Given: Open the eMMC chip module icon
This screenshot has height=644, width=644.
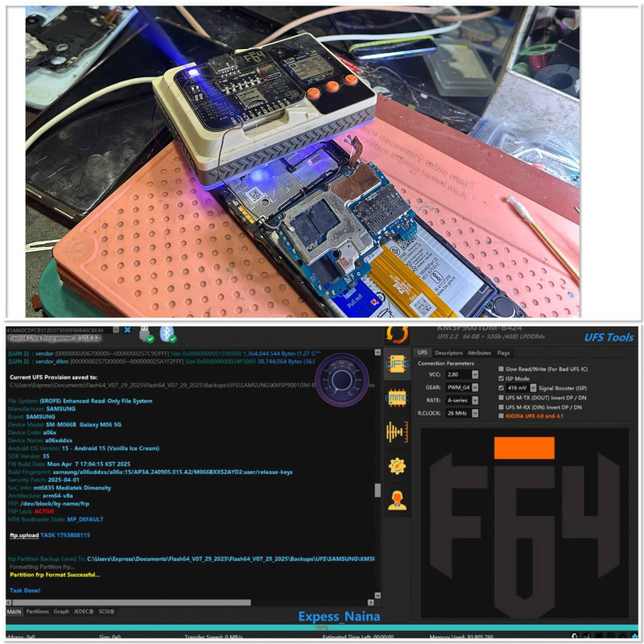Looking at the screenshot, I should pyautogui.click(x=397, y=398).
